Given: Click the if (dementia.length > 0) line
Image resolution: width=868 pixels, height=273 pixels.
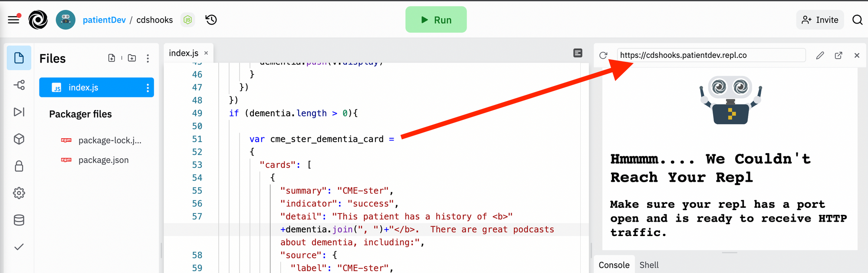Looking at the screenshot, I should tap(293, 113).
